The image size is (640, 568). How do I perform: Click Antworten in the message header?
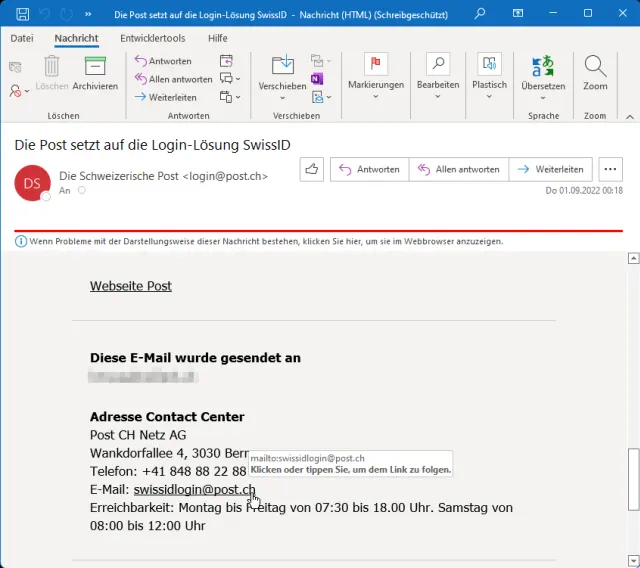point(369,169)
